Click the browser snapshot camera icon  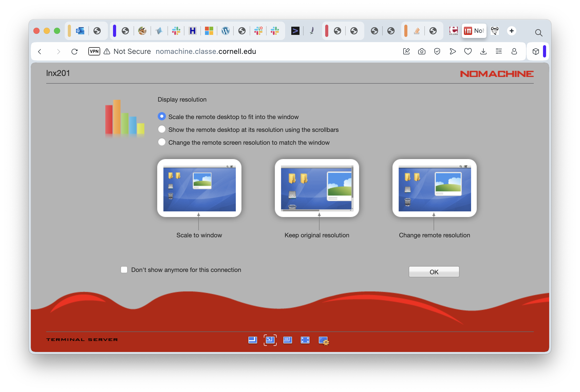pos(422,52)
